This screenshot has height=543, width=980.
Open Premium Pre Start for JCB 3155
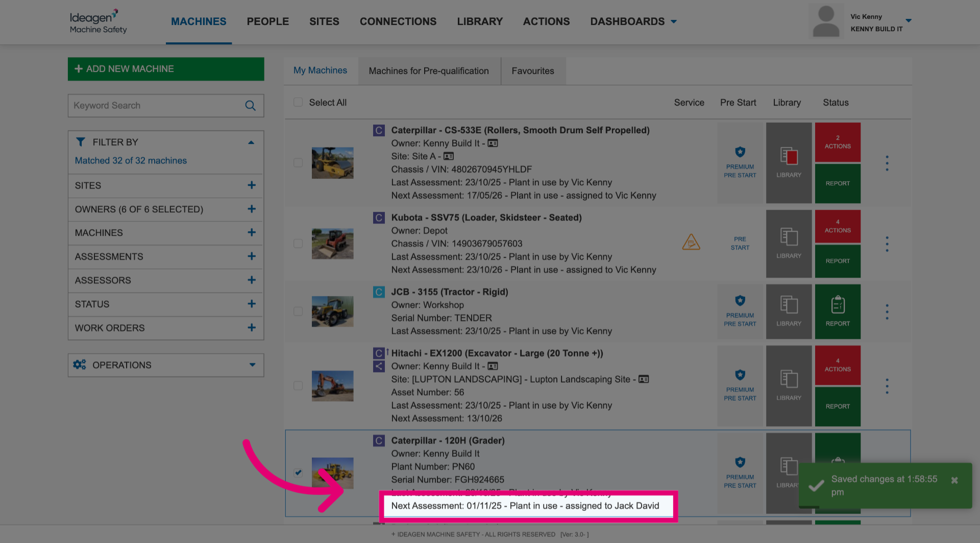pos(740,311)
